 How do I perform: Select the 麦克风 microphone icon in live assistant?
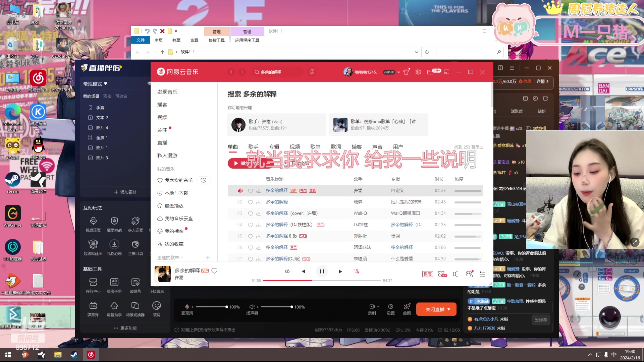(x=187, y=307)
